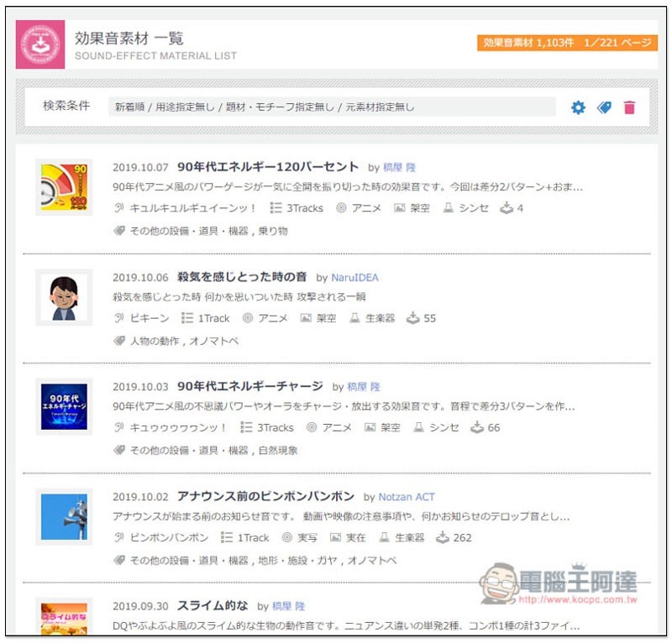Click シンセ label in 90年代エネルギーチャージ entry
The image size is (672, 643).
coord(444,427)
